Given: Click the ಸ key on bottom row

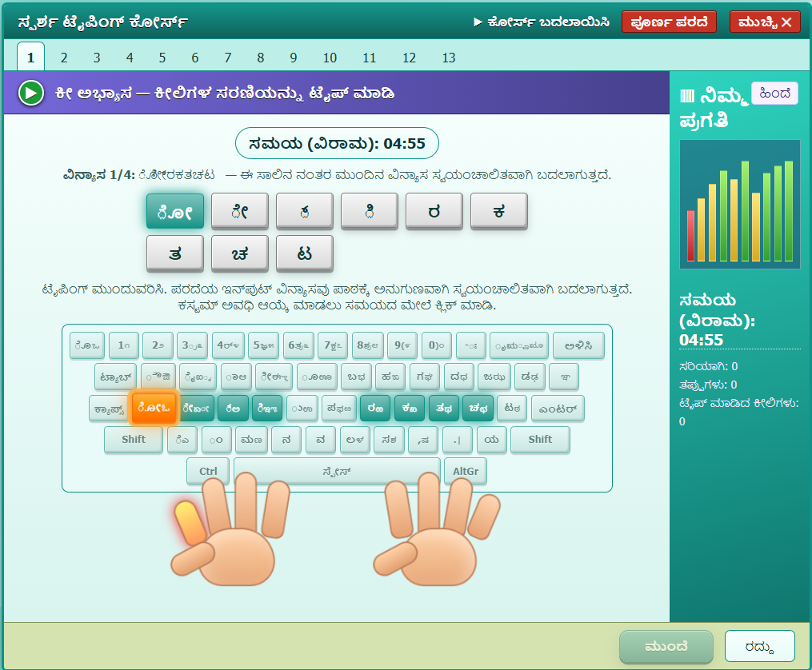Looking at the screenshot, I should click(389, 439).
